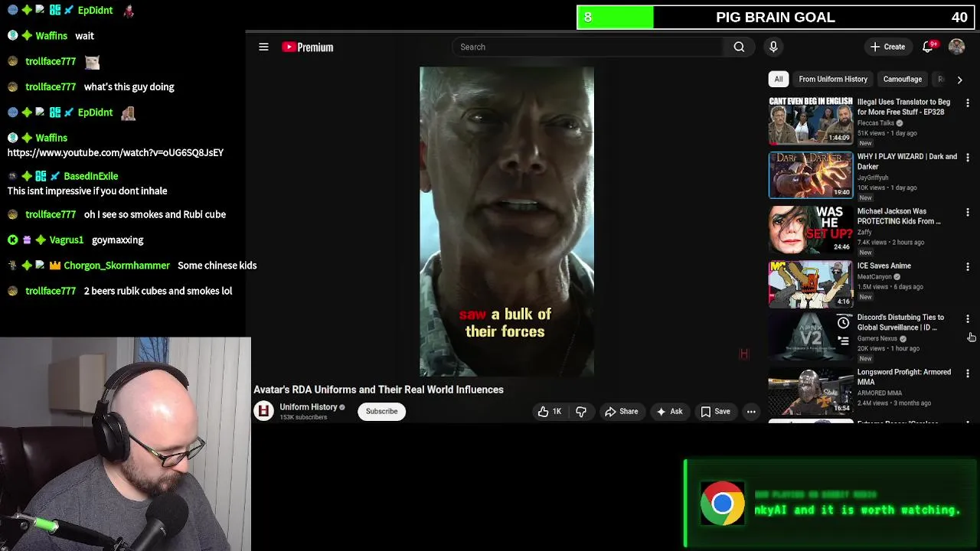The image size is (980, 551).
Task: Dislike the video with thumbs down
Action: coord(581,412)
